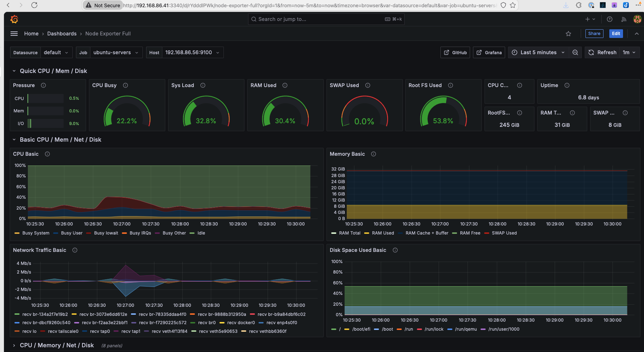
Task: Toggle the Busy System series in CPU Basic legend
Action: click(36, 233)
